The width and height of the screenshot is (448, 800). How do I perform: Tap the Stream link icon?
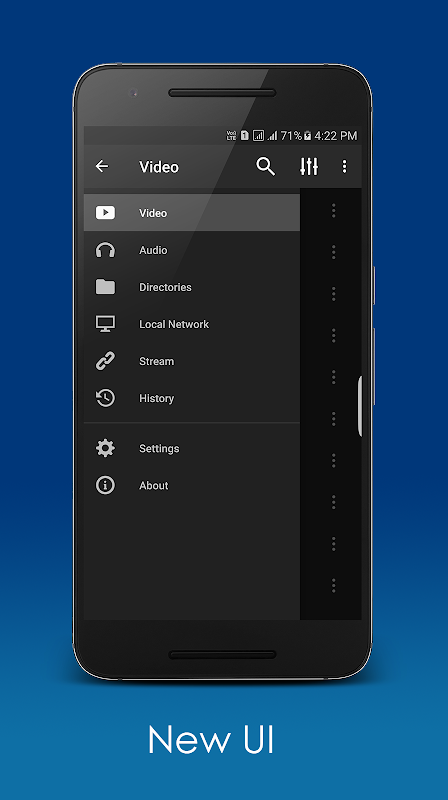[x=105, y=361]
